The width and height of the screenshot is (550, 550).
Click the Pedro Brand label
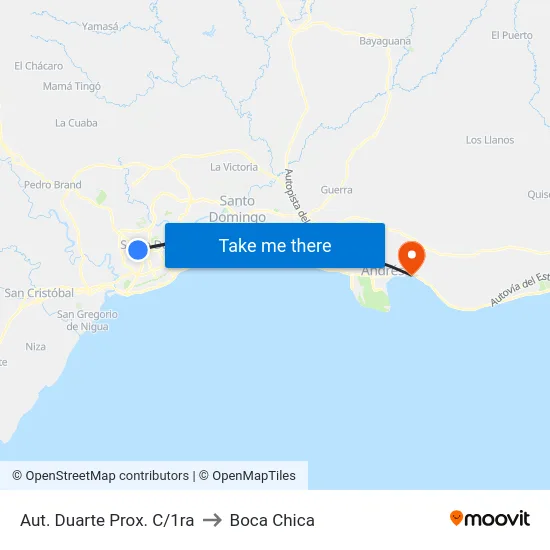53,185
